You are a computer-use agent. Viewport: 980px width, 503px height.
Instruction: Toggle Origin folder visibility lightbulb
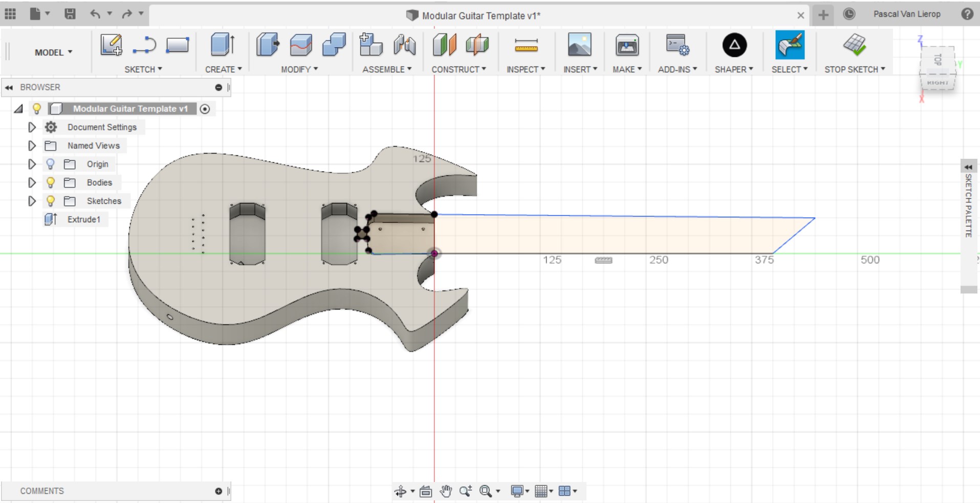[x=50, y=164]
